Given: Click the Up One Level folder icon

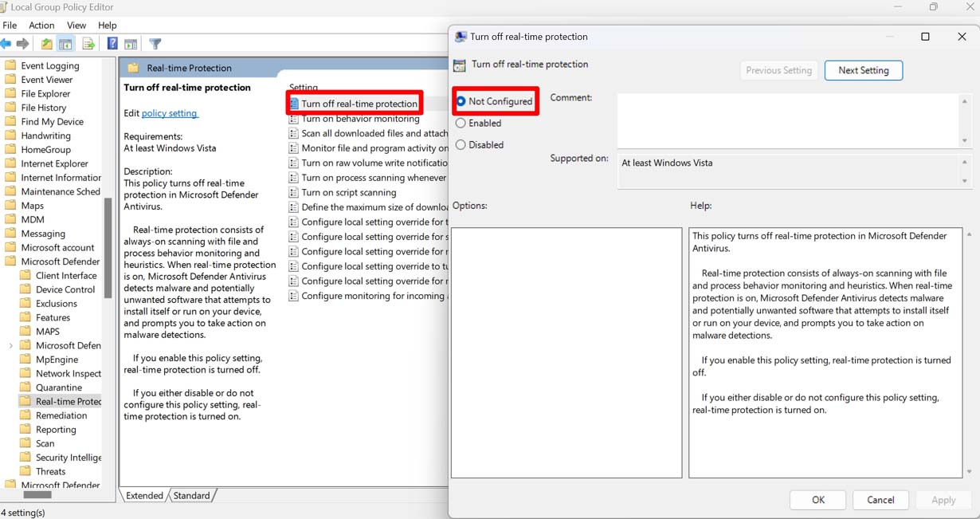Looking at the screenshot, I should click(46, 43).
